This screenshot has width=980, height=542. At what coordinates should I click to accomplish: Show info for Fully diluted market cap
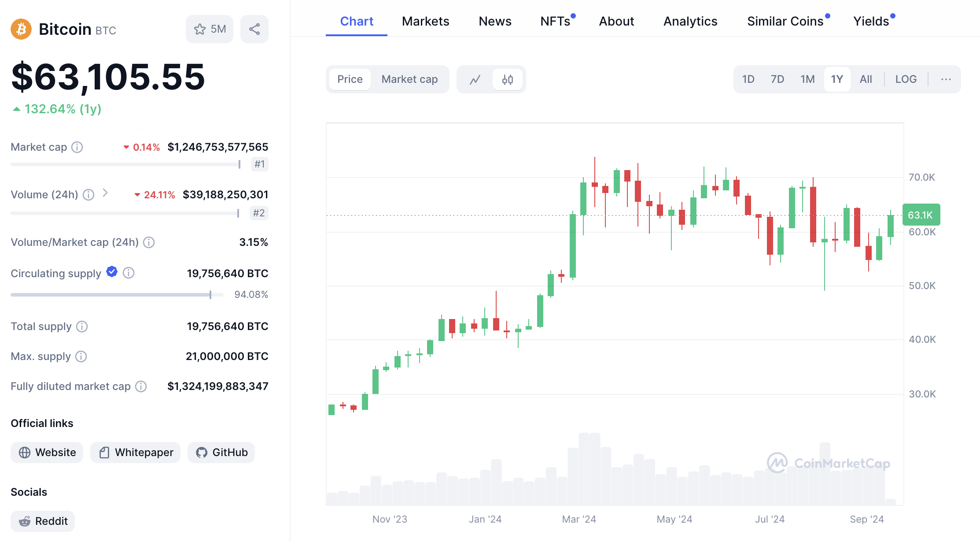[141, 386]
